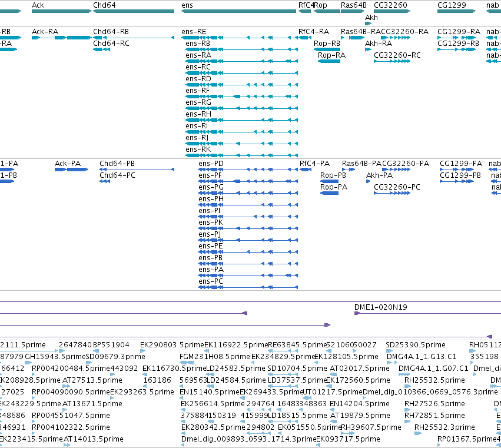Click the ens-RI transcript label
Screen dimensions: 501x448
pos(197,126)
